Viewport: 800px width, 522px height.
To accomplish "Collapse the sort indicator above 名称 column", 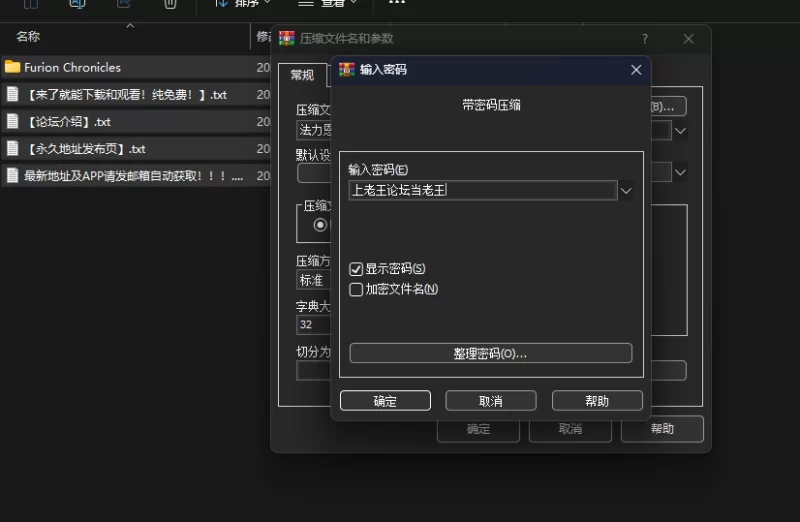I will [x=130, y=26].
